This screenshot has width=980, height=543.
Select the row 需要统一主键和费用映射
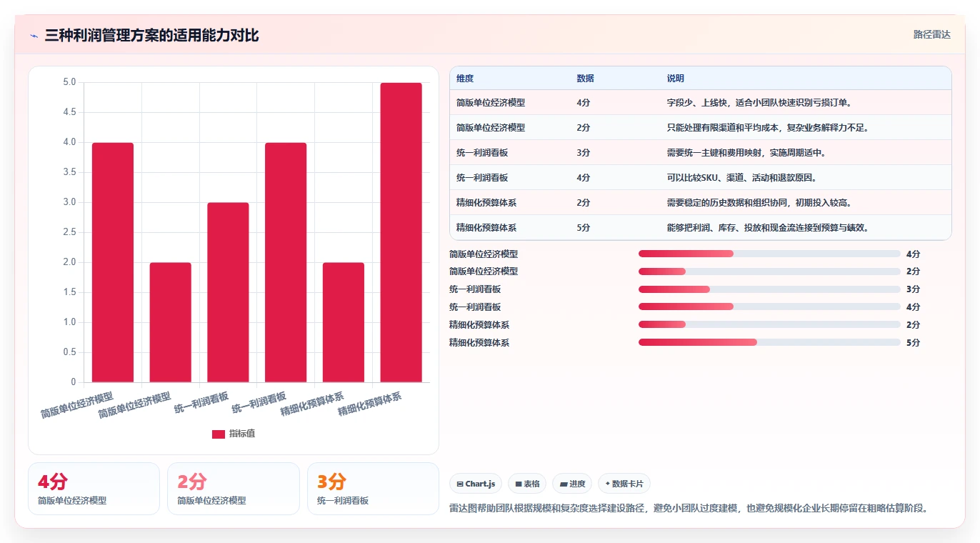(x=701, y=152)
